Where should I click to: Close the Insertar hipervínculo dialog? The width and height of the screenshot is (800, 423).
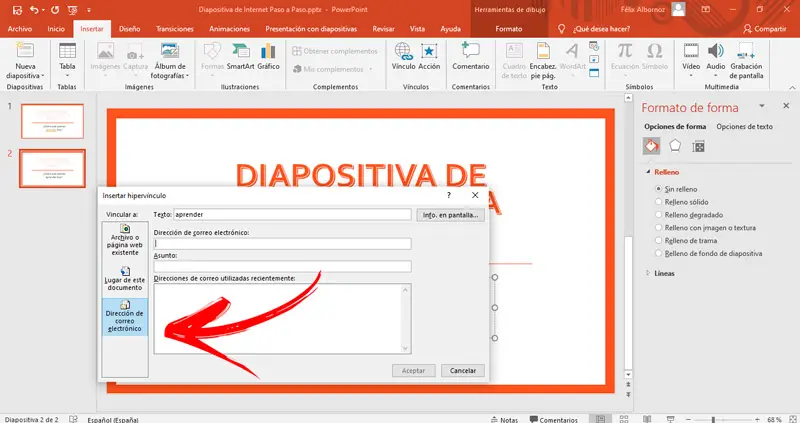click(x=475, y=195)
